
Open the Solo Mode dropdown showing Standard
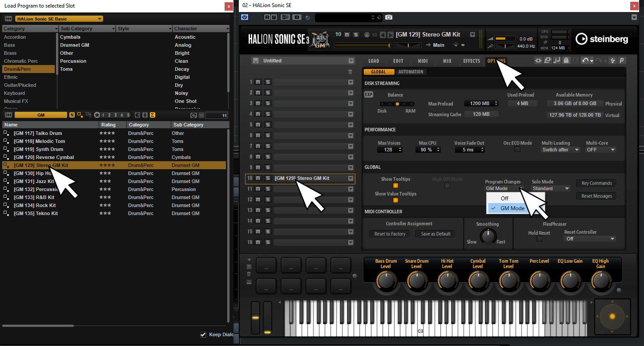click(x=551, y=188)
